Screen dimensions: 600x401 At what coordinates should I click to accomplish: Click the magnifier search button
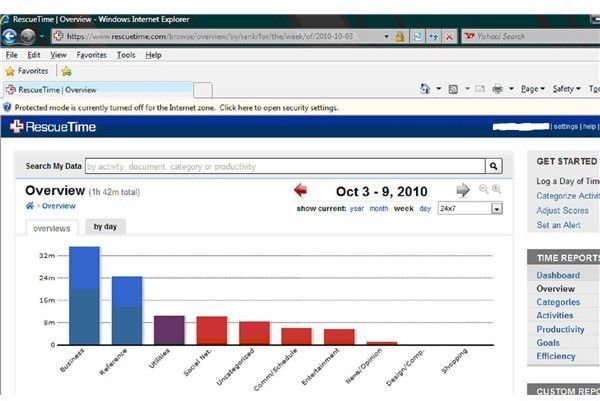point(494,166)
